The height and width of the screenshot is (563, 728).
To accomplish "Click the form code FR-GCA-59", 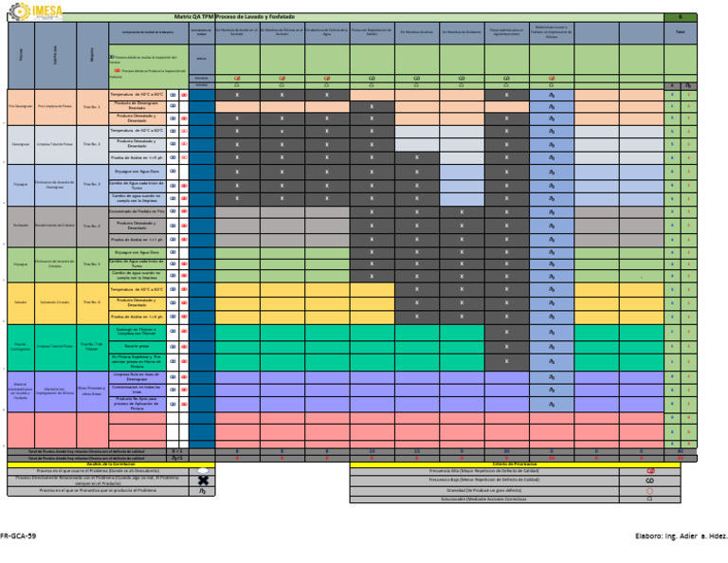I will coord(18,536).
